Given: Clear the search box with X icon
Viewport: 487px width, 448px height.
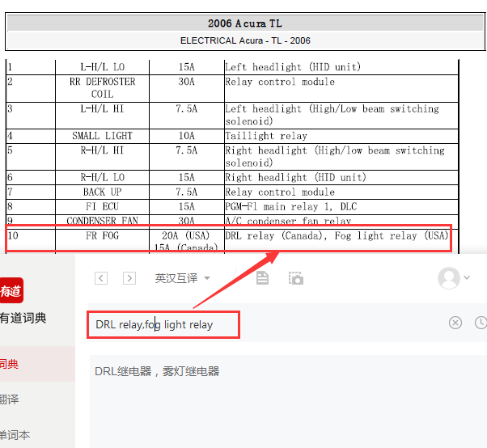Looking at the screenshot, I should pyautogui.click(x=455, y=323).
